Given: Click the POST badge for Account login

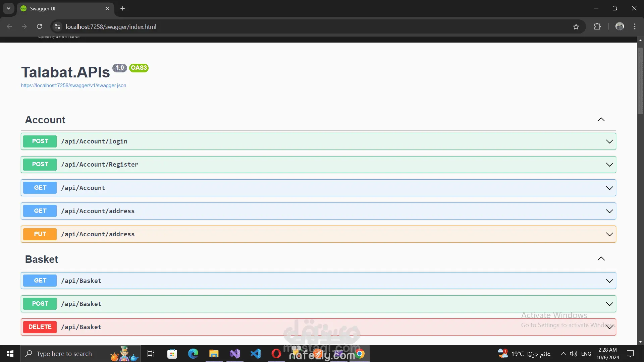Looking at the screenshot, I should tap(40, 141).
